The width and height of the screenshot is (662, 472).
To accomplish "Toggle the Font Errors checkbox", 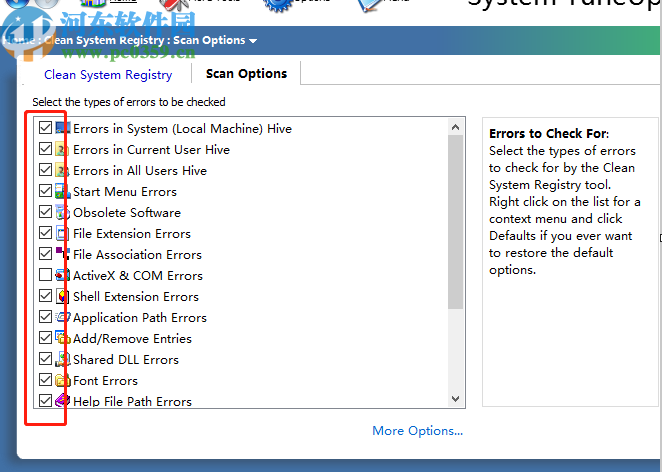I will 45,380.
